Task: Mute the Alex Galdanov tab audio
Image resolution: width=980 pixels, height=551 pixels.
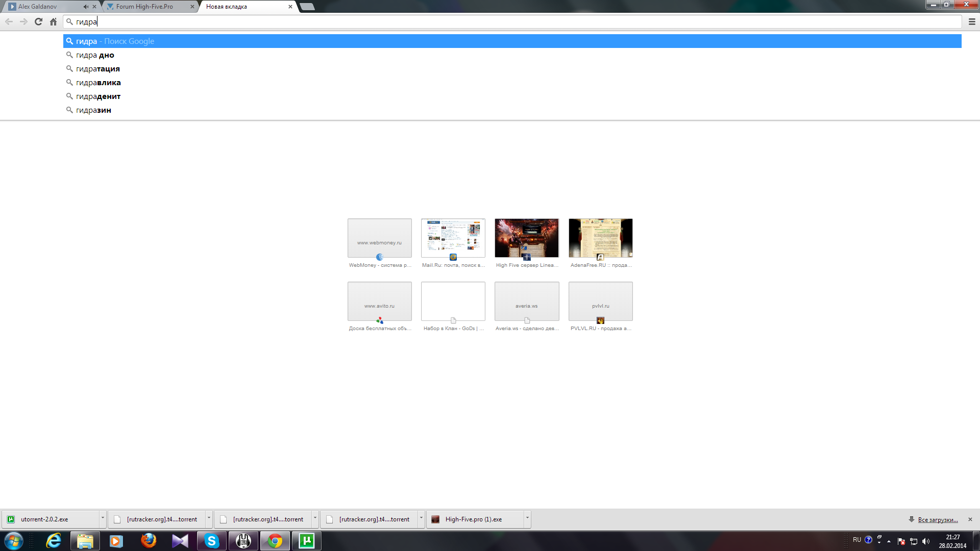Action: (x=86, y=7)
